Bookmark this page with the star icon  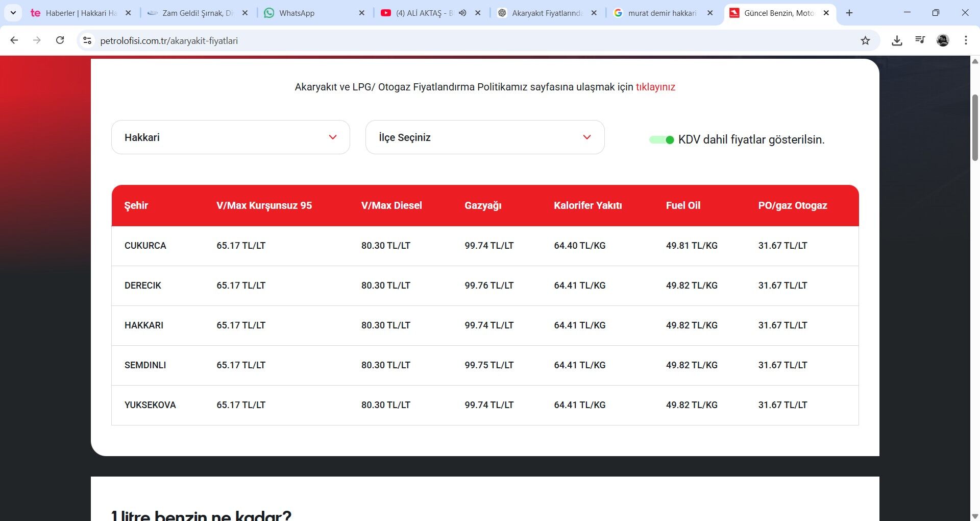coord(865,40)
